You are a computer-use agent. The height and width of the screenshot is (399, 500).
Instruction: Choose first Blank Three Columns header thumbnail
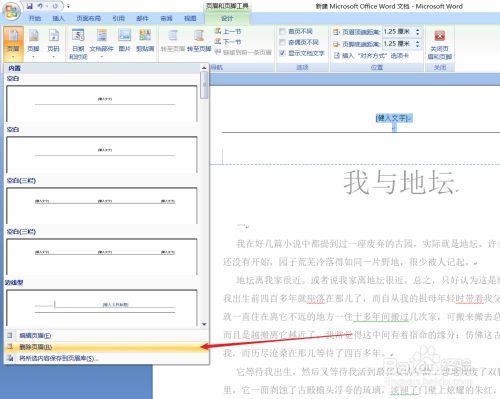click(x=102, y=206)
